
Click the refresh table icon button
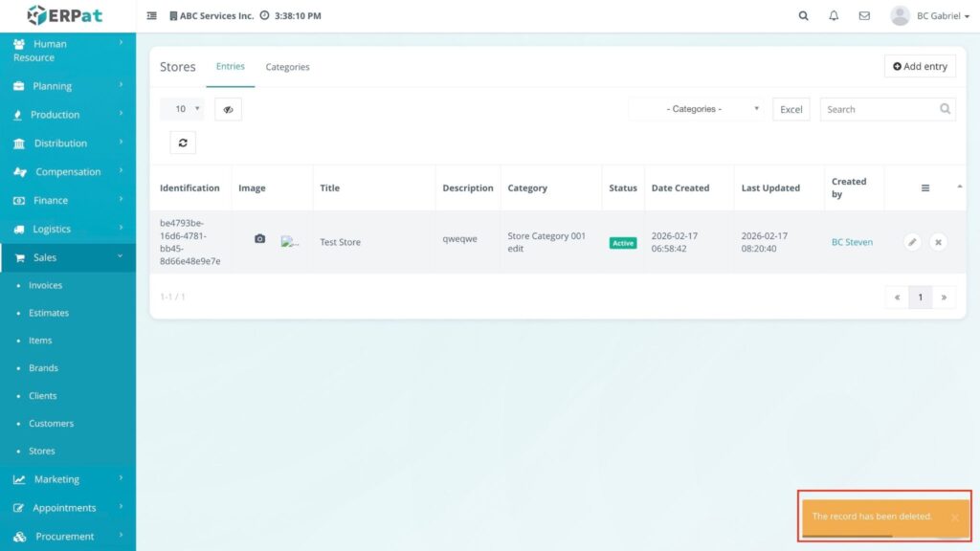(x=183, y=143)
